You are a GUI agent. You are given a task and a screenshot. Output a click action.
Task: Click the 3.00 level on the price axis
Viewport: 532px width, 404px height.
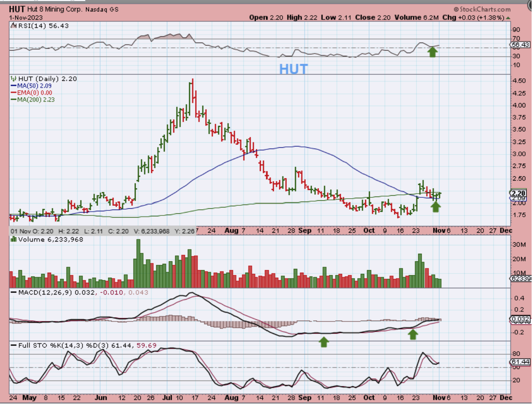click(519, 154)
